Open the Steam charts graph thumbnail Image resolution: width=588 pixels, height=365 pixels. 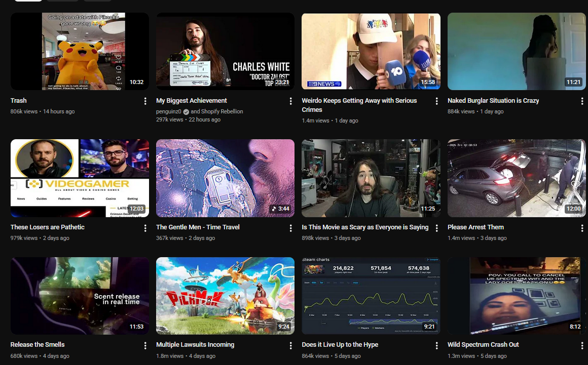point(371,296)
